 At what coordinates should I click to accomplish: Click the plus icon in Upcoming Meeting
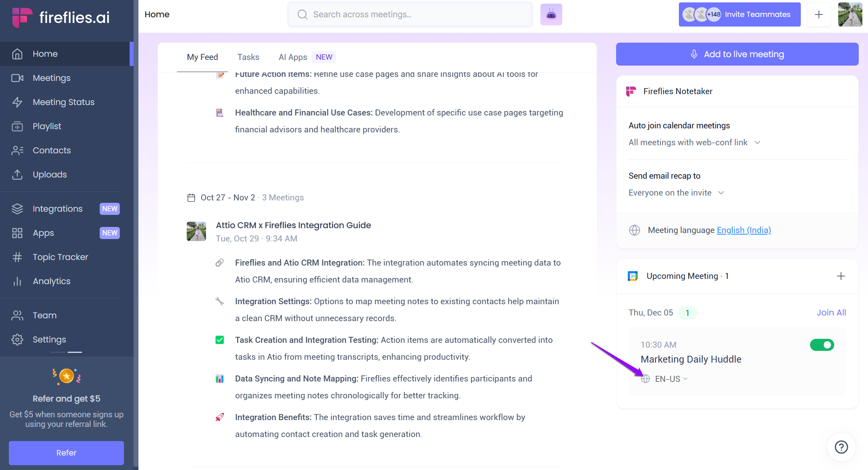tap(841, 276)
